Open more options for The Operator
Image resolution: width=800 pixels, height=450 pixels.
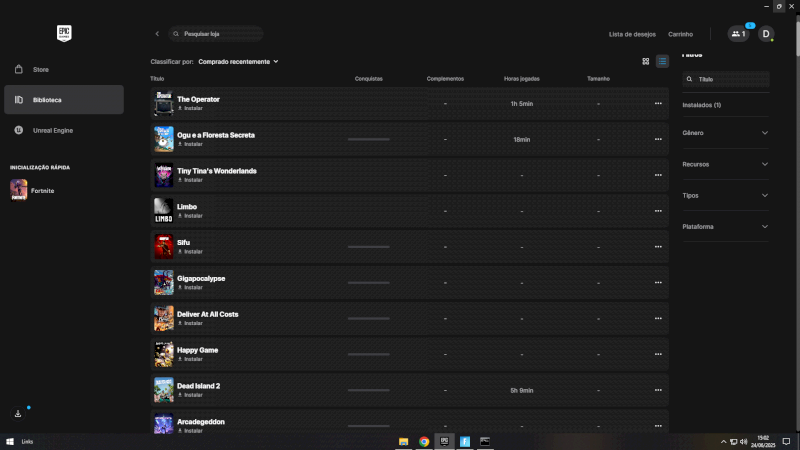pyautogui.click(x=658, y=103)
